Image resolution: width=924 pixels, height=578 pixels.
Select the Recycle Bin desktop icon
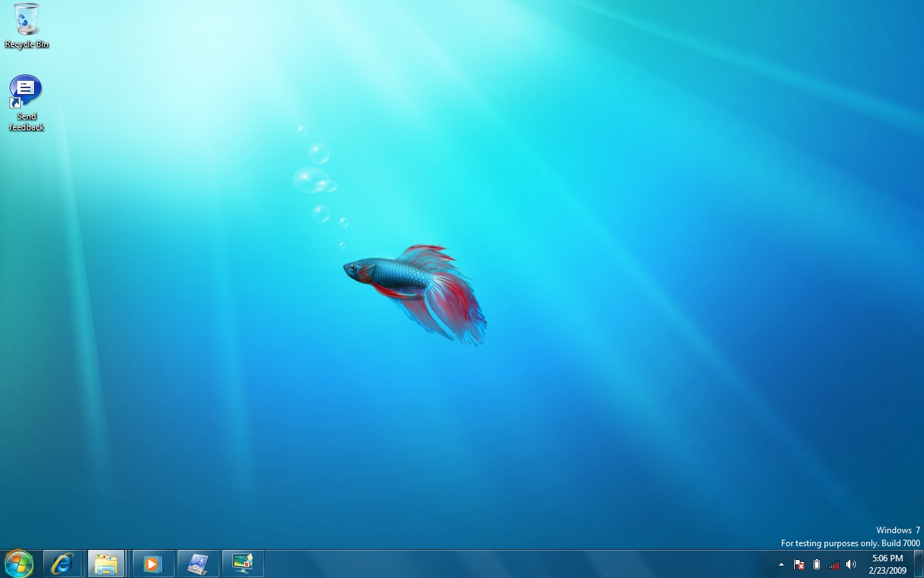(27, 26)
